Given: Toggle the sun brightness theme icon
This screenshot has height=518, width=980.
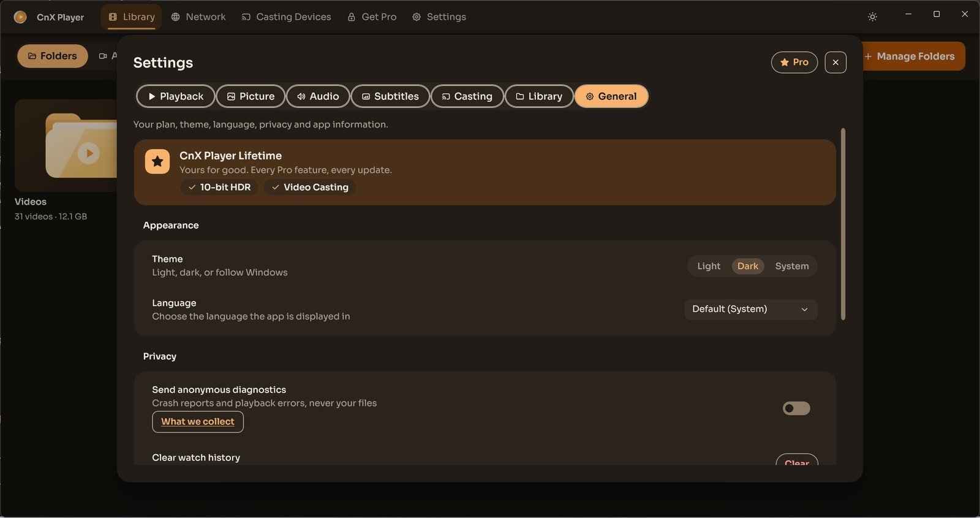Looking at the screenshot, I should pyautogui.click(x=872, y=17).
